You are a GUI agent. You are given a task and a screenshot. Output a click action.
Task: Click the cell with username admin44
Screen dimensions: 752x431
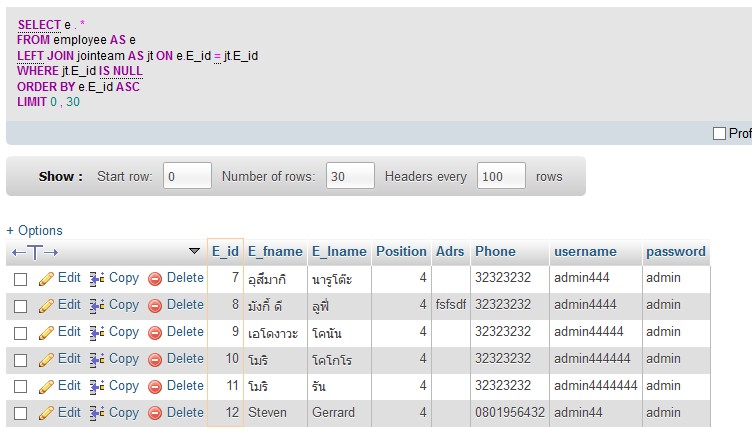[x=595, y=413]
